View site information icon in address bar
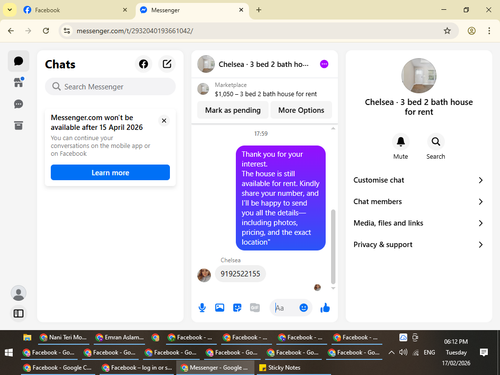Screen dimensions: 500x375 pos(67,31)
